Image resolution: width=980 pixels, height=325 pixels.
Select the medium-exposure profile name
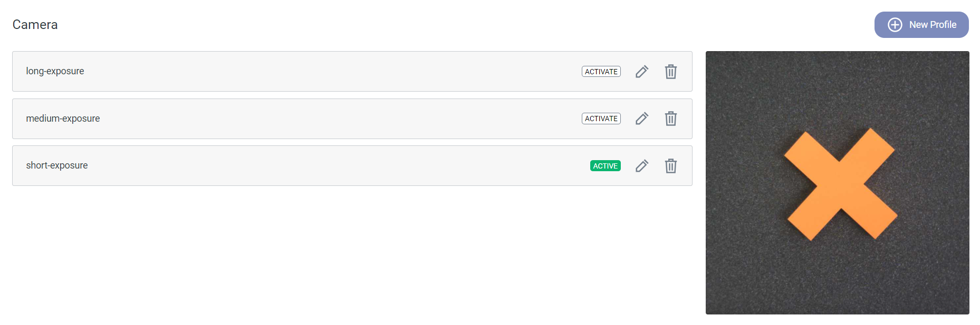63,119
